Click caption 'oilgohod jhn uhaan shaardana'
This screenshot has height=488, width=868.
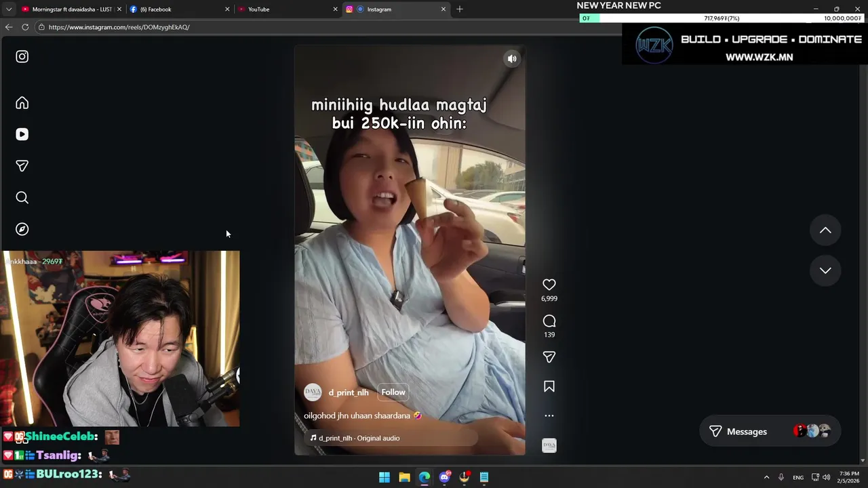click(x=357, y=415)
